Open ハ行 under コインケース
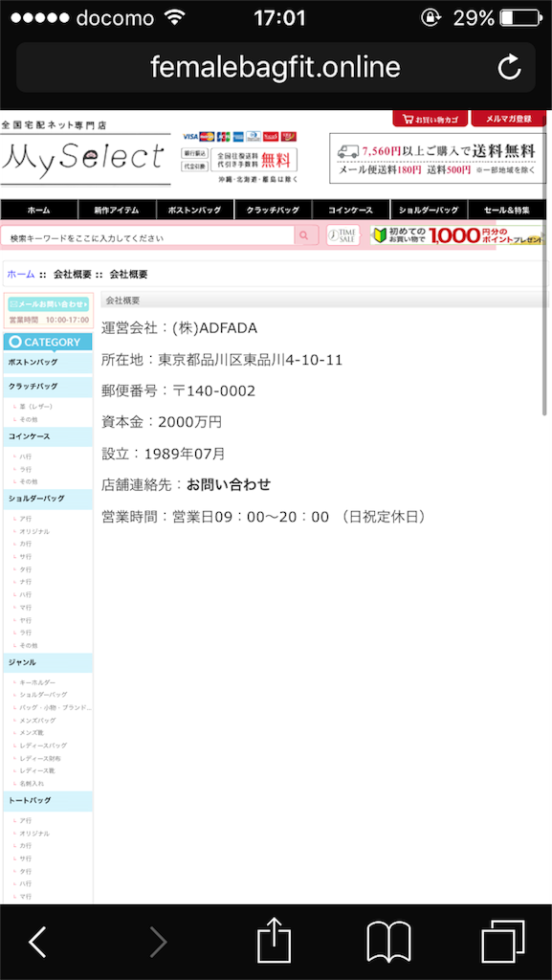Screen dimensions: 552x980 click(26, 457)
